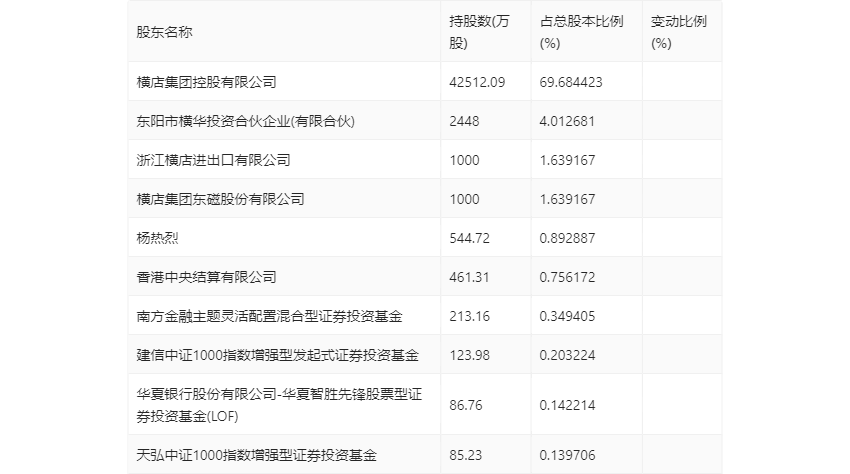
Task: Click the shares value 213.16
Action: click(469, 316)
